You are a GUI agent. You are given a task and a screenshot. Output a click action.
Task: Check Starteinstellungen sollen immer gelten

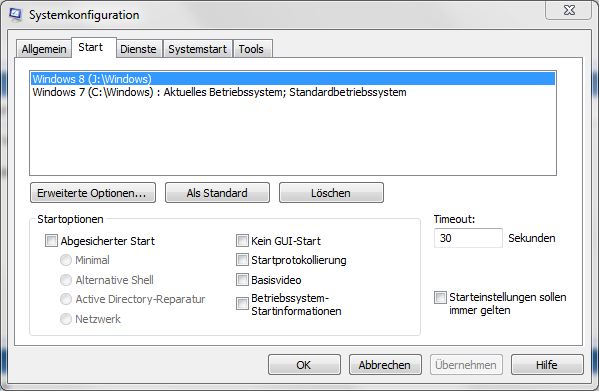[440, 297]
